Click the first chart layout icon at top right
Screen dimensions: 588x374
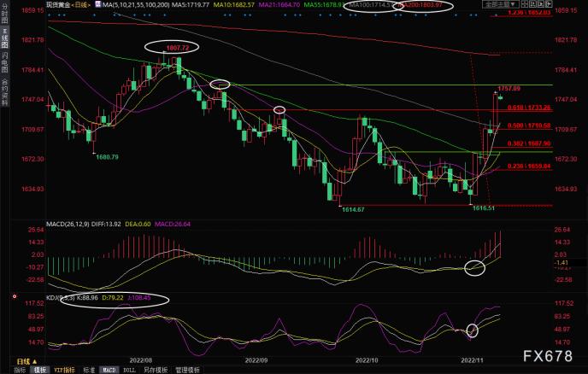[x=525, y=4]
